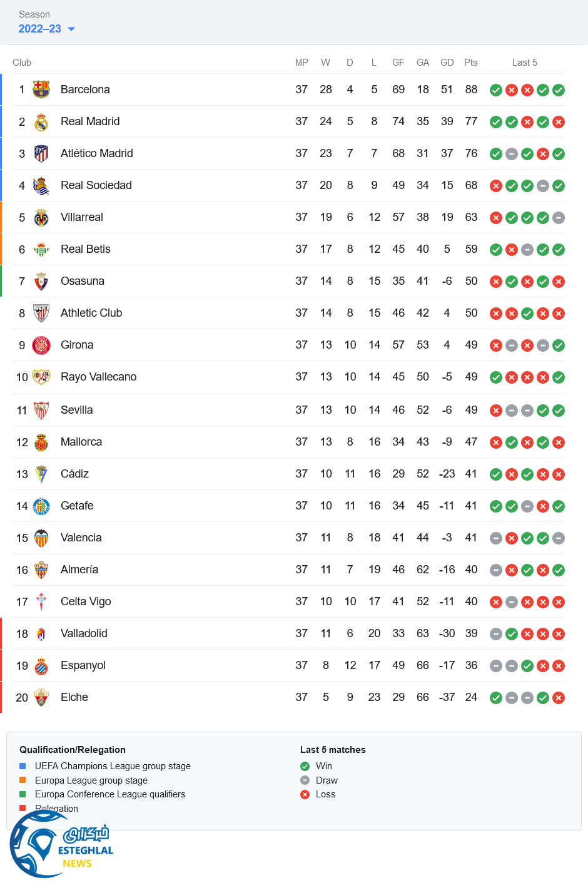Open the Athletic Club team link
This screenshot has width=588, height=895.
coord(91,313)
